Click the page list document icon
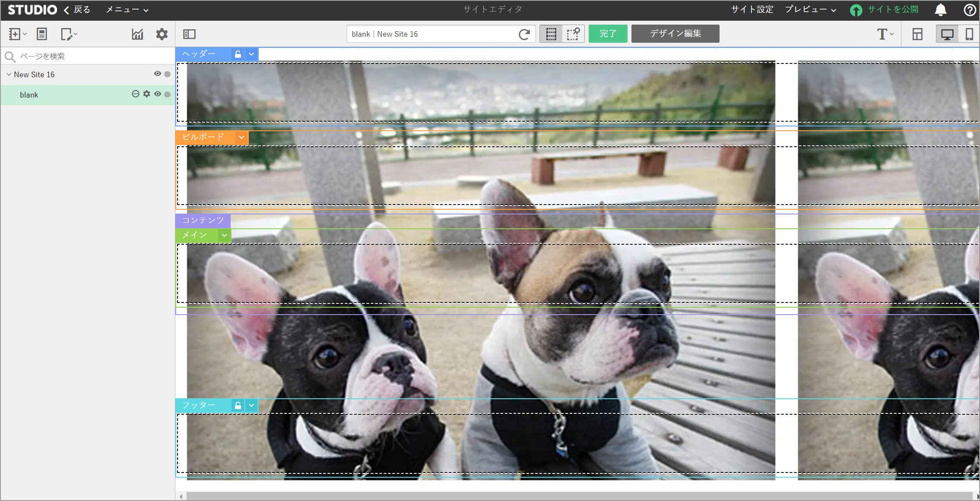Image resolution: width=980 pixels, height=501 pixels. (x=42, y=34)
